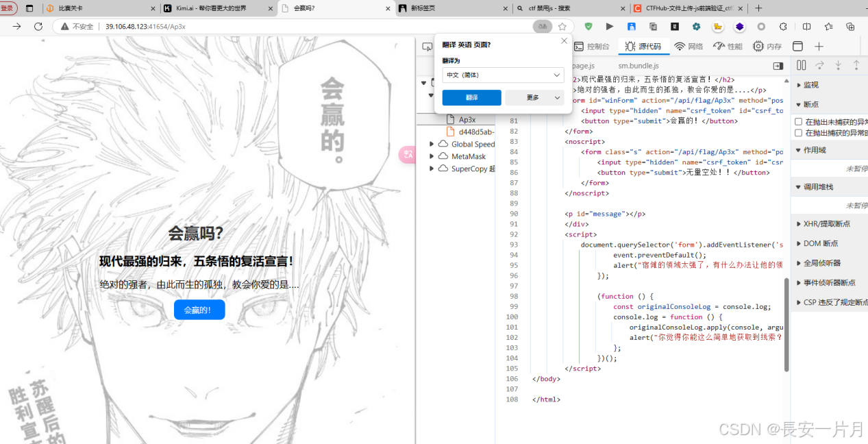Click the 会赢的! button on page

pos(199,310)
